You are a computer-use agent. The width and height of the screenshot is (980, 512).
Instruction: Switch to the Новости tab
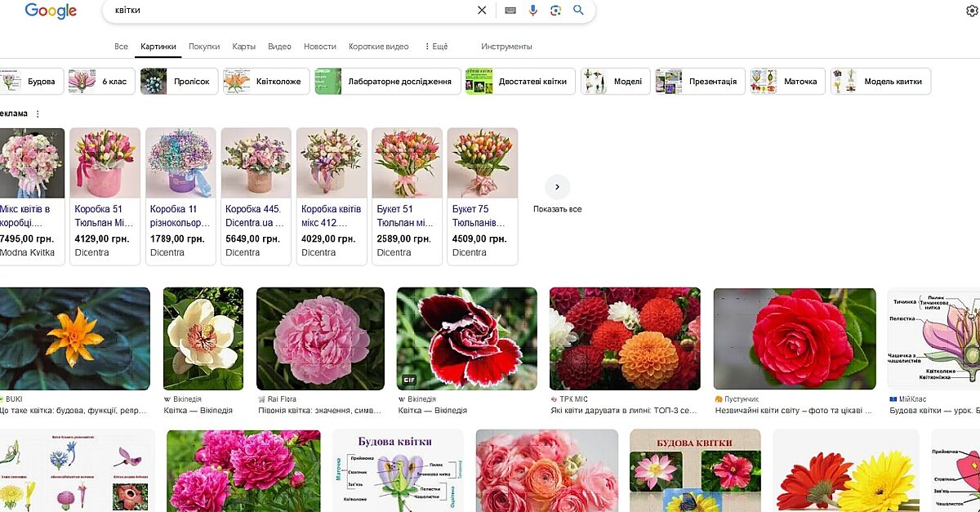point(319,47)
